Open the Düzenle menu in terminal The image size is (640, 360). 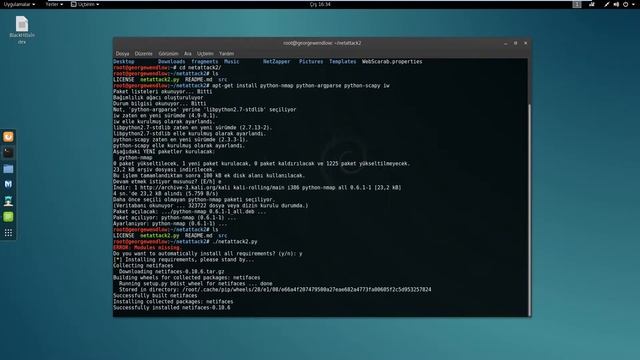[x=143, y=53]
